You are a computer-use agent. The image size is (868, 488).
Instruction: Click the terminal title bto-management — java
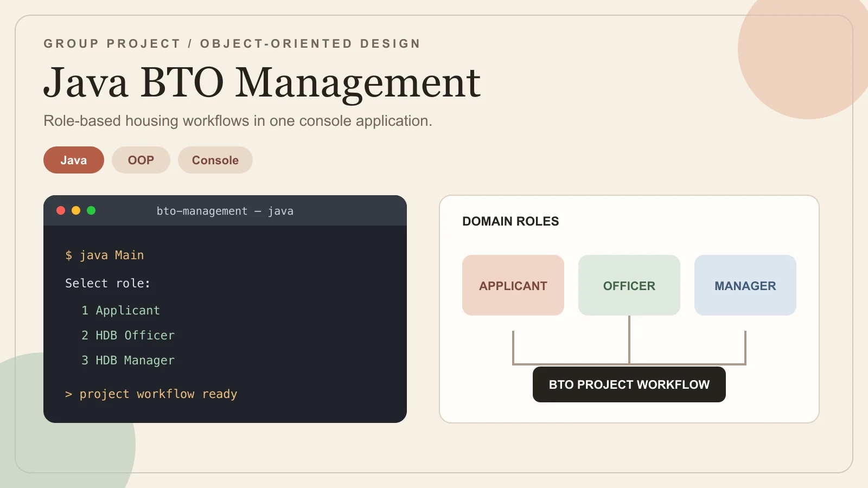pos(225,211)
